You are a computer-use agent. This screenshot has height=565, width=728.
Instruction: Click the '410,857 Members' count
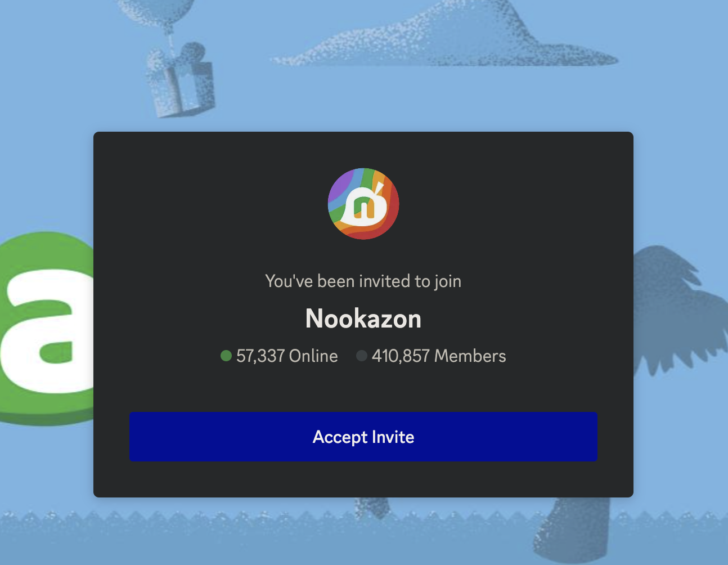pyautogui.click(x=439, y=356)
